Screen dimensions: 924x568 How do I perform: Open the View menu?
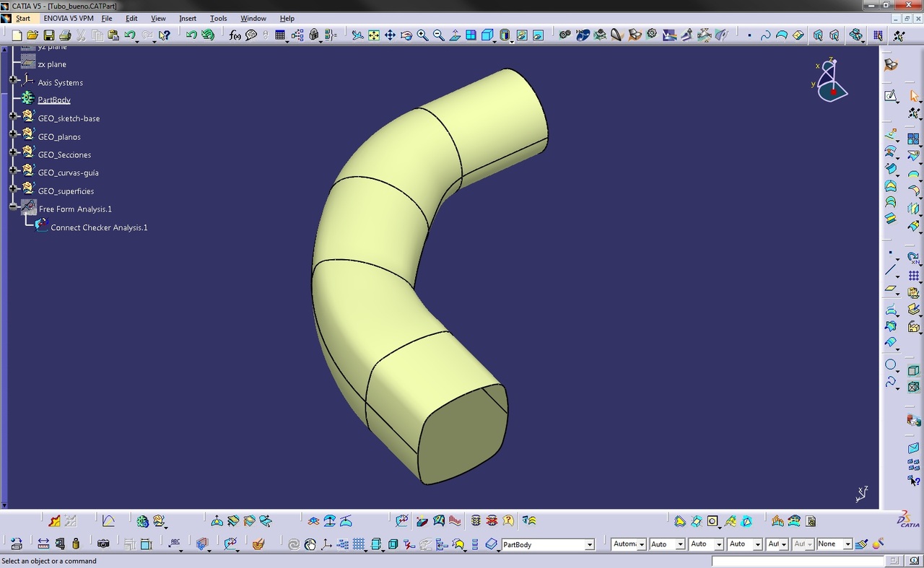158,18
